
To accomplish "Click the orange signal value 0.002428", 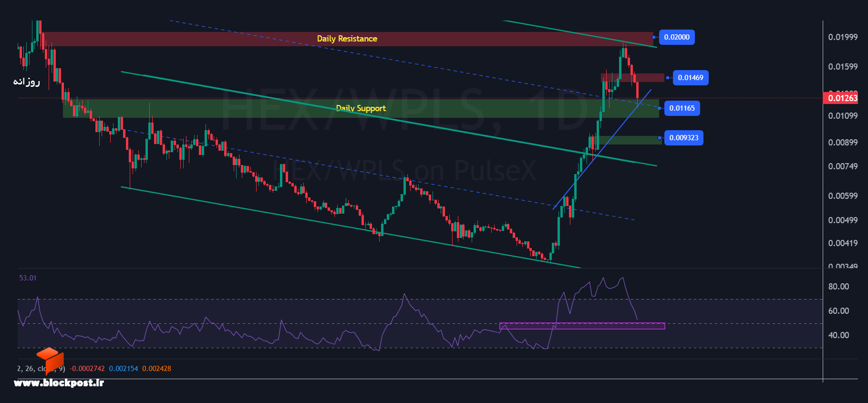I will (156, 369).
